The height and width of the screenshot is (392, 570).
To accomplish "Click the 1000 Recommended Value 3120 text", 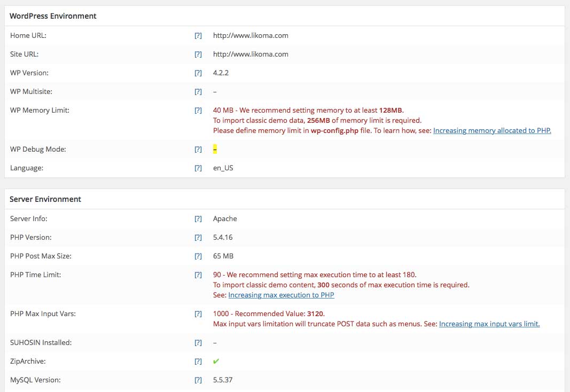I will (269, 313).
